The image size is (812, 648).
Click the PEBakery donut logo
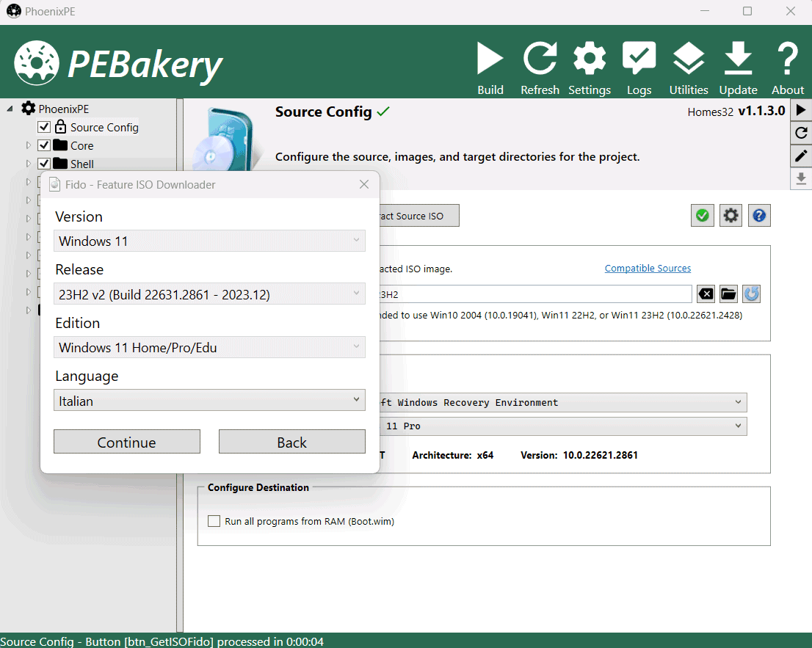[x=36, y=62]
